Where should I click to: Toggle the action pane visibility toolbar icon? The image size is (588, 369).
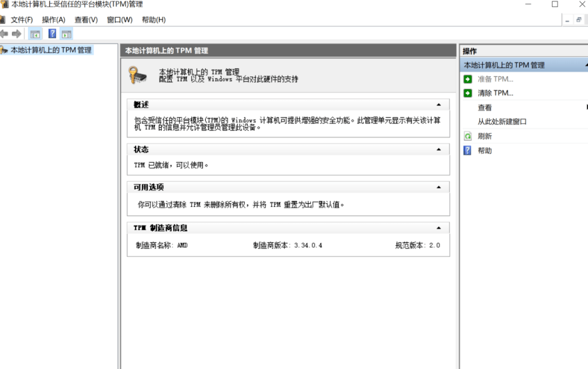point(67,33)
